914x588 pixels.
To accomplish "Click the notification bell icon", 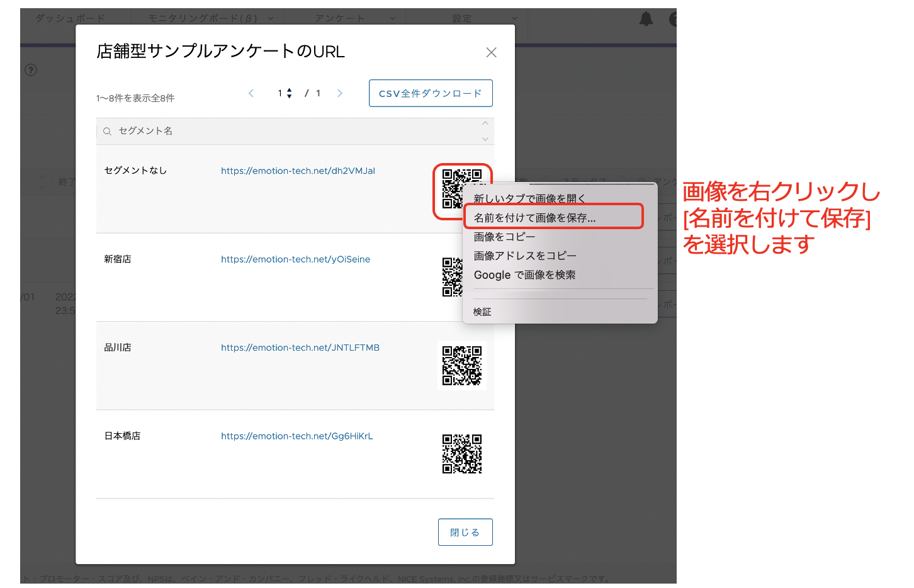I will (646, 19).
